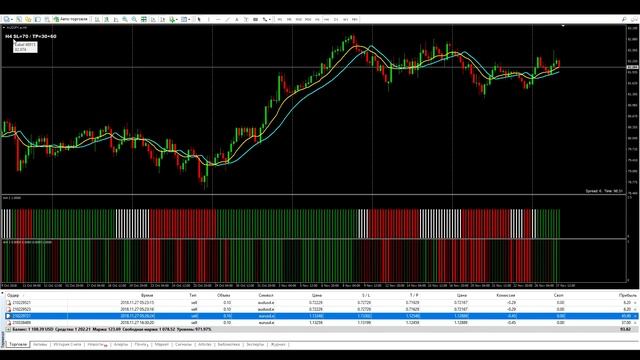Switch timeframe to H4
The image size is (640, 360).
tap(327, 19)
